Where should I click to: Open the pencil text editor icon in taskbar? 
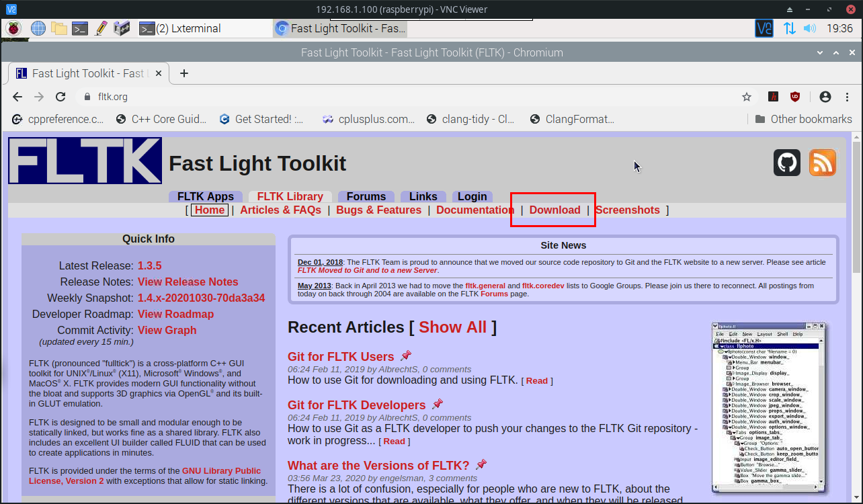click(x=101, y=28)
